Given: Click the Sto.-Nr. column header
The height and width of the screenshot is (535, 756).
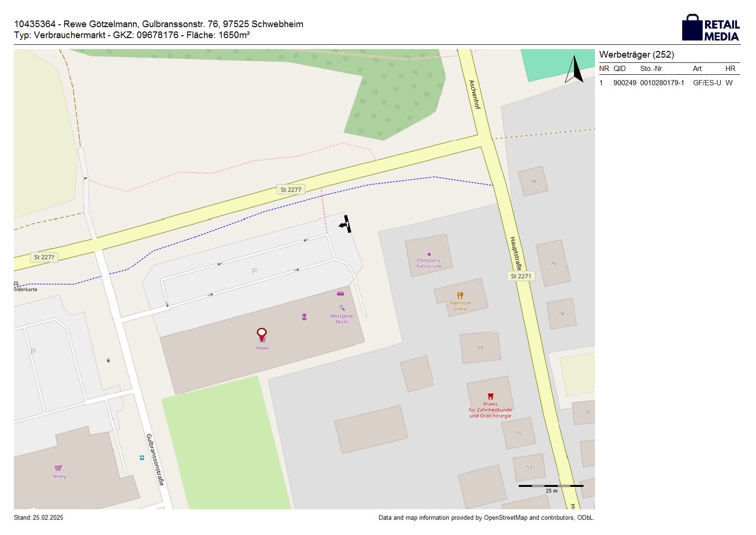Looking at the screenshot, I should [652, 69].
